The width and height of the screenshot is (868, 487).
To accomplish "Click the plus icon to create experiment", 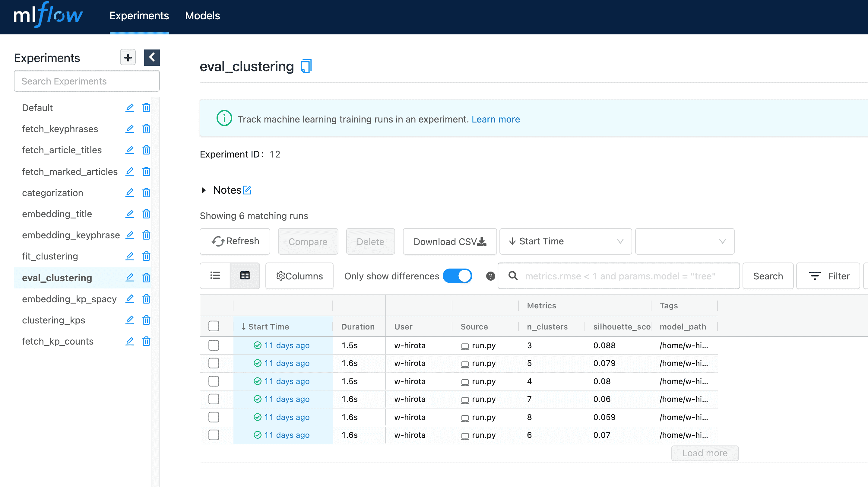I will coord(128,58).
